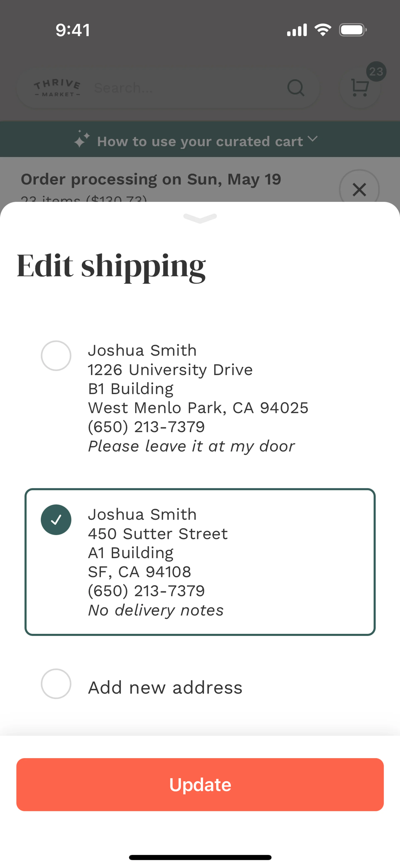Viewport: 400px width, 868px height.
Task: Collapse the Edit shipping sheet handle
Action: click(200, 218)
